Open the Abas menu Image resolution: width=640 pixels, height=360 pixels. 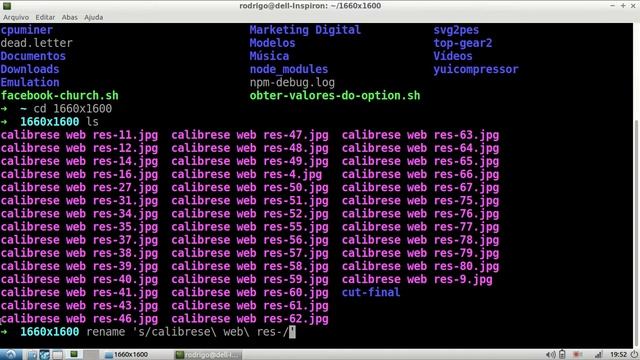click(69, 17)
